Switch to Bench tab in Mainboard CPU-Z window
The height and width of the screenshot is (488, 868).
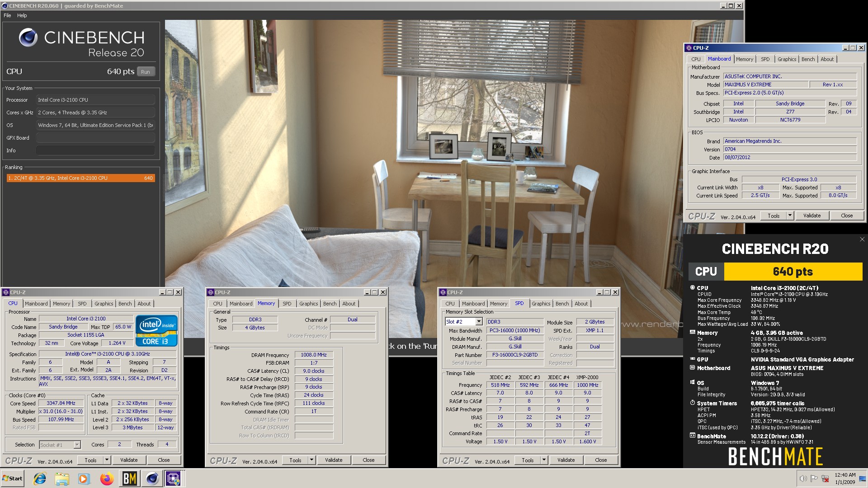[808, 59]
